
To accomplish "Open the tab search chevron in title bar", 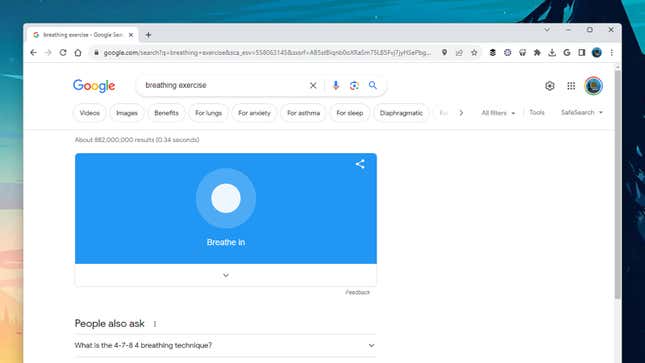I will pos(547,30).
